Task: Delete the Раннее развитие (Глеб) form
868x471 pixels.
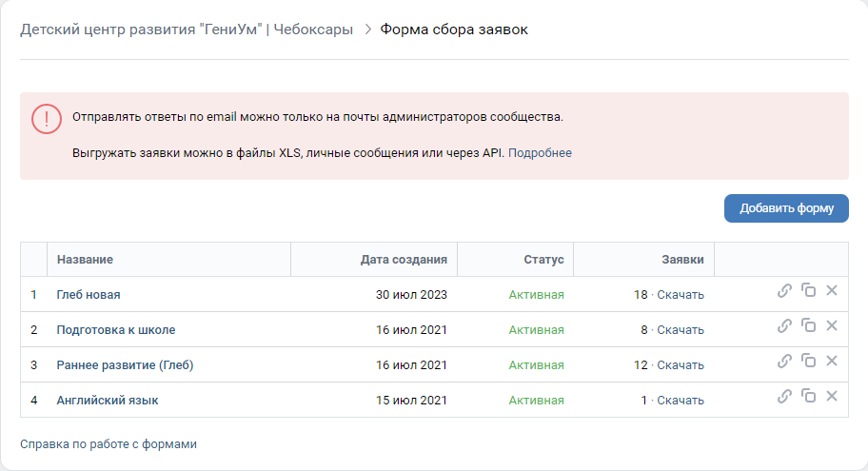Action: point(832,361)
